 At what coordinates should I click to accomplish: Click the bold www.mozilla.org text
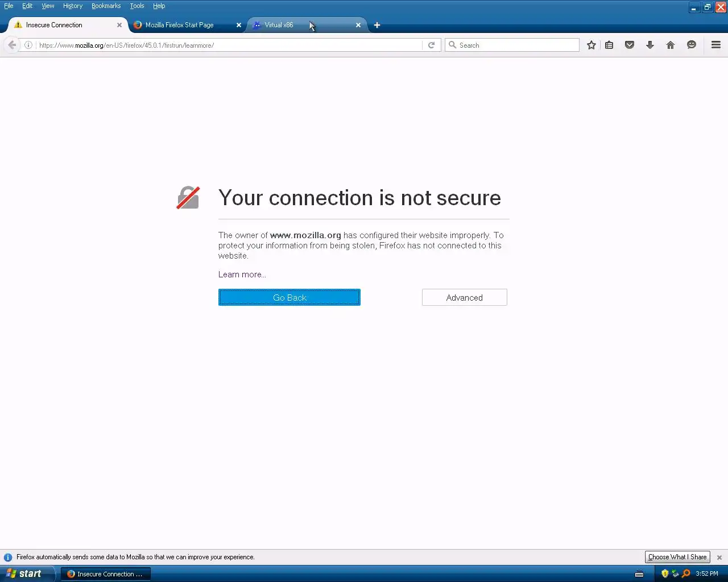[x=305, y=235]
